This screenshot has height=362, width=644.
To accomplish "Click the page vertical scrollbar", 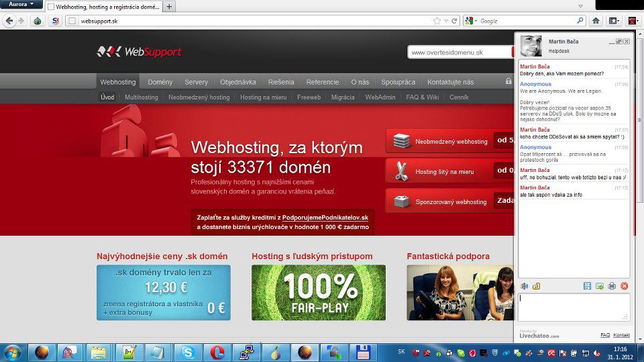I will pyautogui.click(x=640, y=120).
